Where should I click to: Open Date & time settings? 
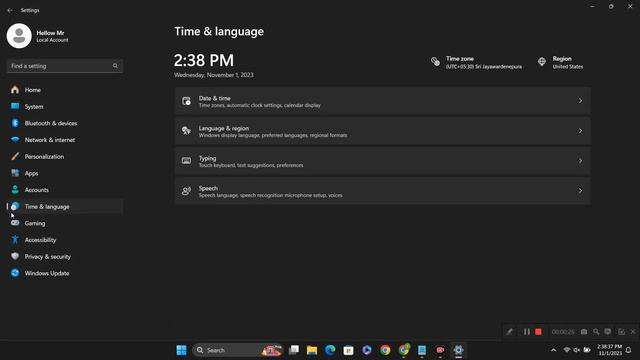pyautogui.click(x=382, y=101)
